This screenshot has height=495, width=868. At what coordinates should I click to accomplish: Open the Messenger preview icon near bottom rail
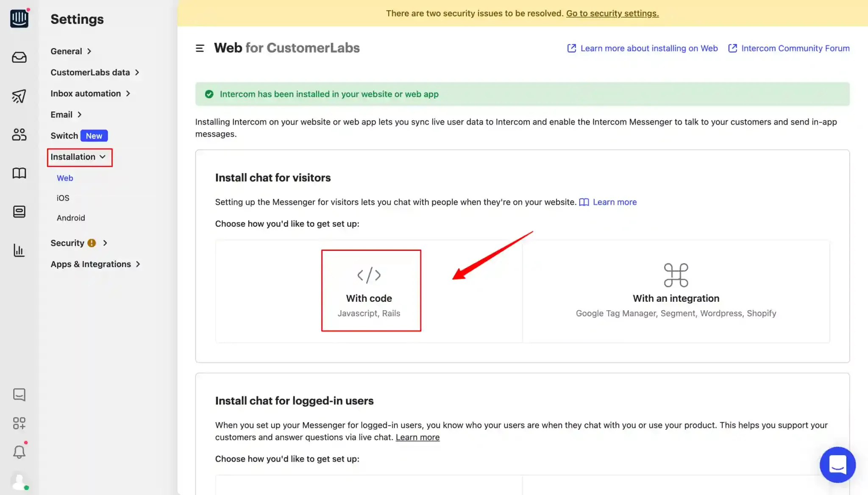[19, 395]
